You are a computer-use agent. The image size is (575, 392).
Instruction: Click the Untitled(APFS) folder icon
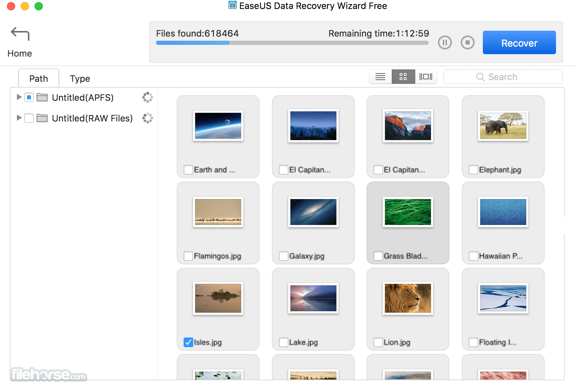42,98
